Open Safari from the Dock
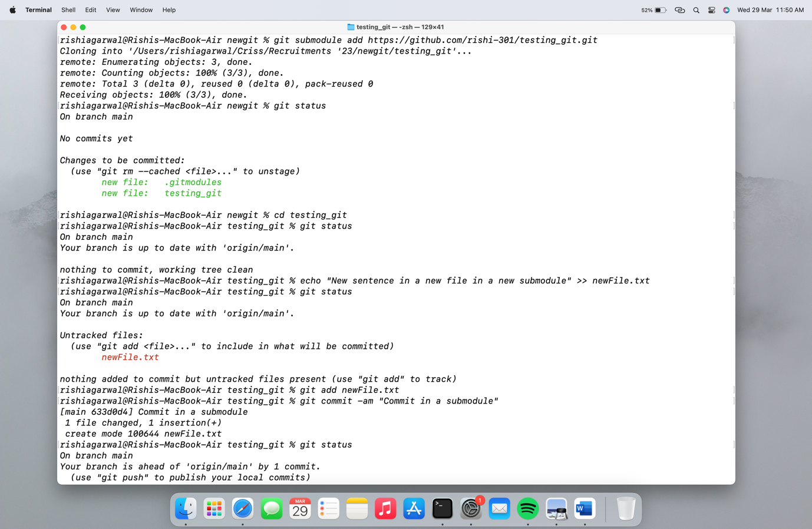Screen dimensions: 812x529 coord(242,508)
